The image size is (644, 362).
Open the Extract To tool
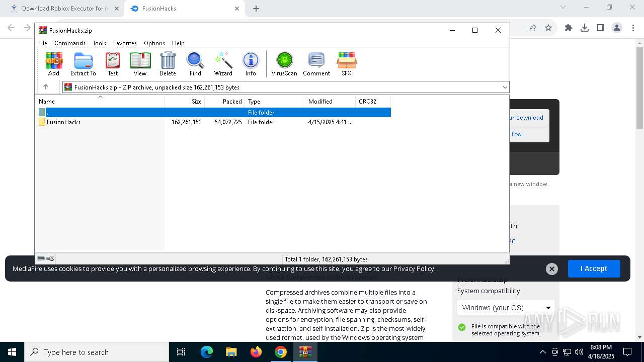click(x=83, y=64)
